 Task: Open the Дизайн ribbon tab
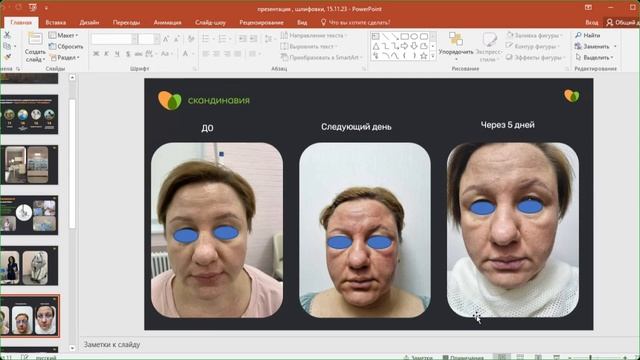(x=89, y=22)
